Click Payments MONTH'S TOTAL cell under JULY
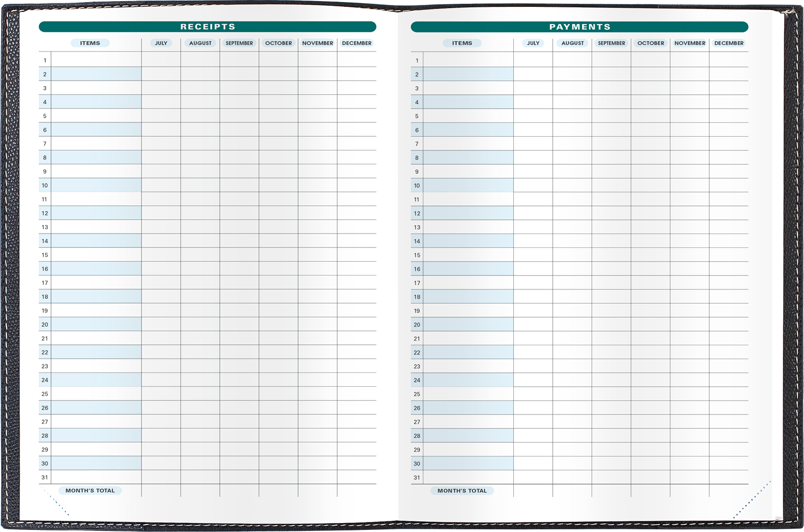Image resolution: width=804 pixels, height=532 pixels. pyautogui.click(x=534, y=491)
